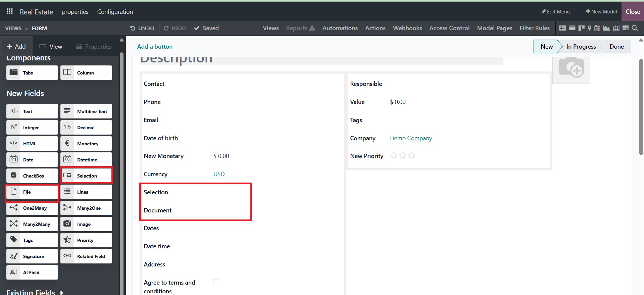Select the Selection dropdown field component

point(86,176)
